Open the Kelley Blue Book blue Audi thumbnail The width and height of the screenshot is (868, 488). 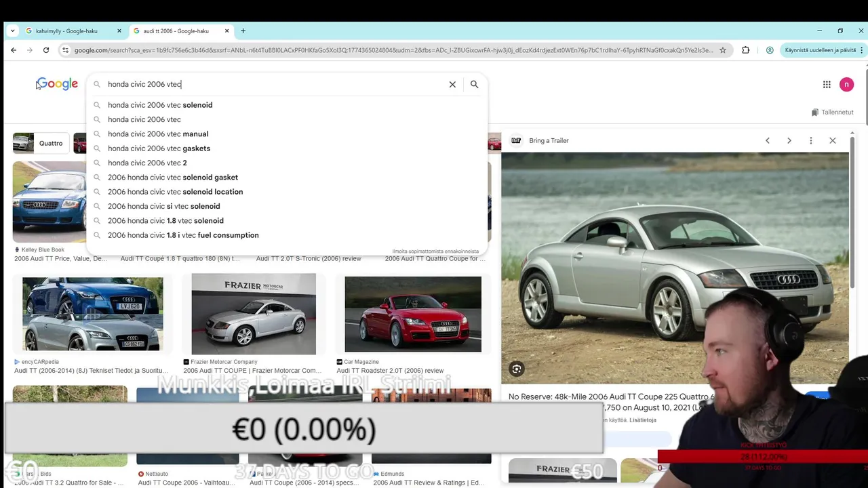coord(50,201)
